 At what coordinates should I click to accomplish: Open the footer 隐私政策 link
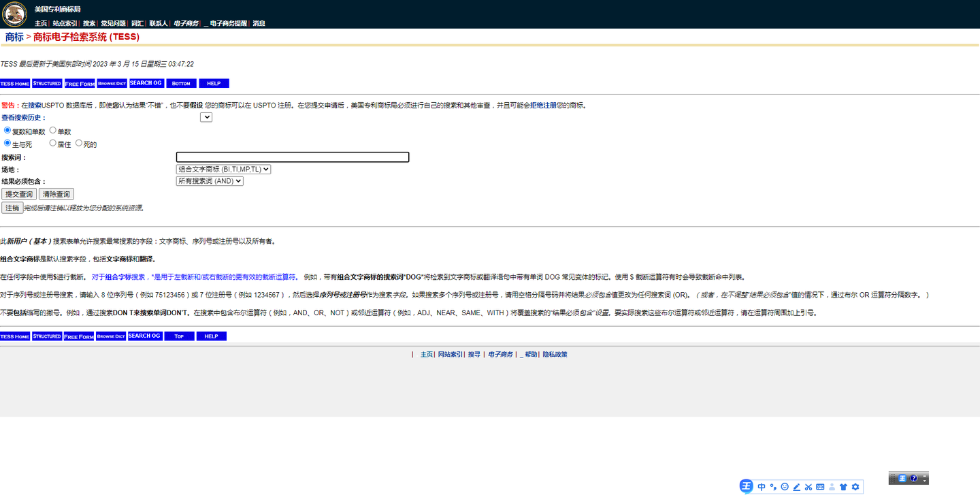[555, 355]
